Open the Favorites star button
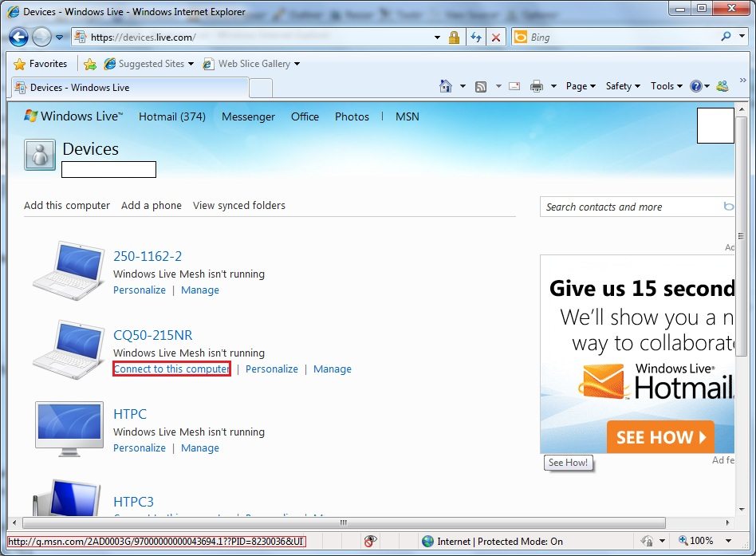This screenshot has height=556, width=756. pos(41,64)
